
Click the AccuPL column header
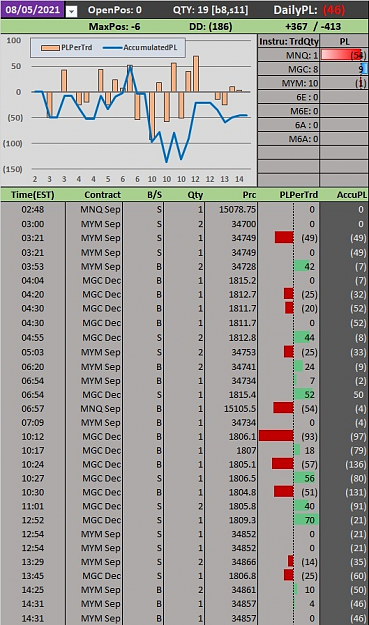point(351,195)
